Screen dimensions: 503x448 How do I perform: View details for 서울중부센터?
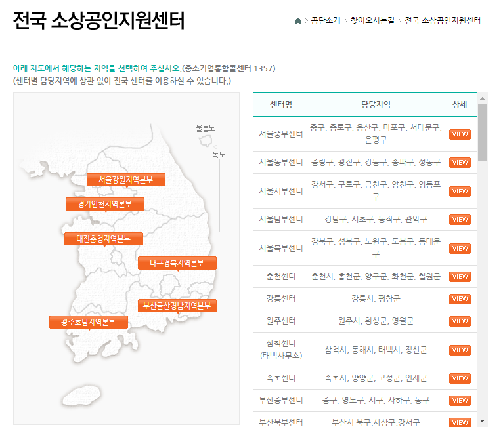coord(460,134)
